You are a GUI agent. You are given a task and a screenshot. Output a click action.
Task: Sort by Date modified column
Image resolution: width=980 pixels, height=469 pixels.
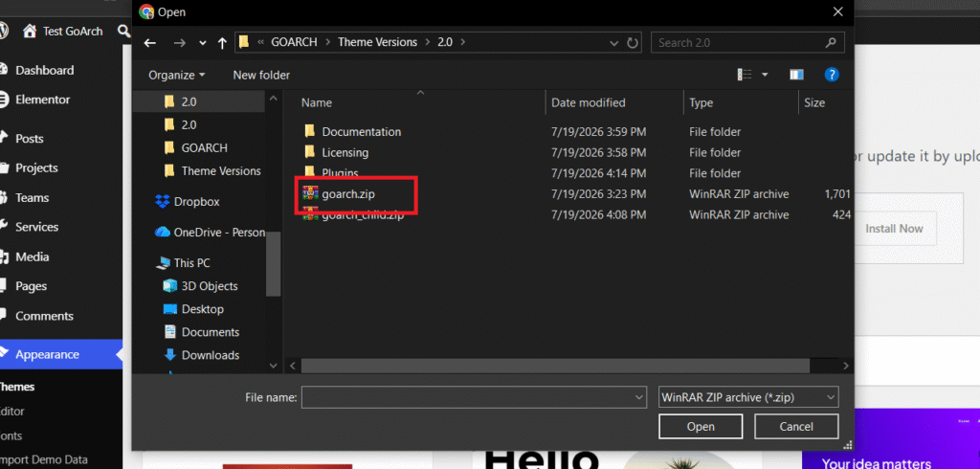pos(589,102)
